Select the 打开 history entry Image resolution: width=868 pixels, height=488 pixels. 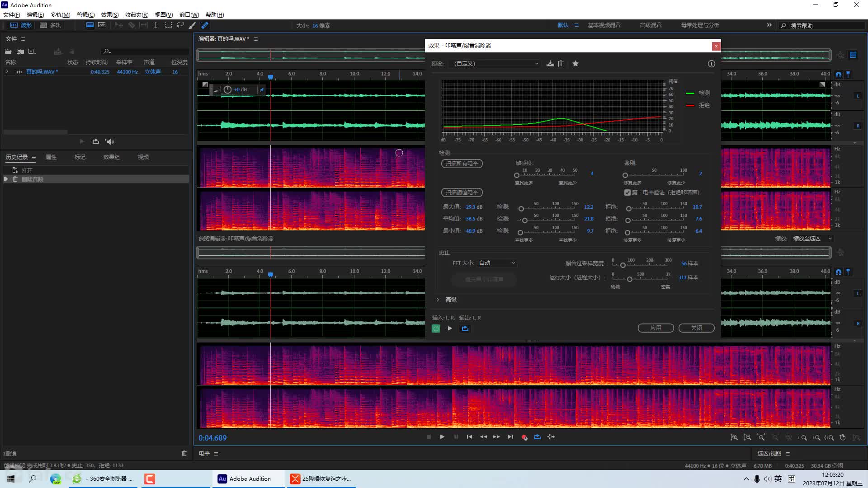point(96,170)
